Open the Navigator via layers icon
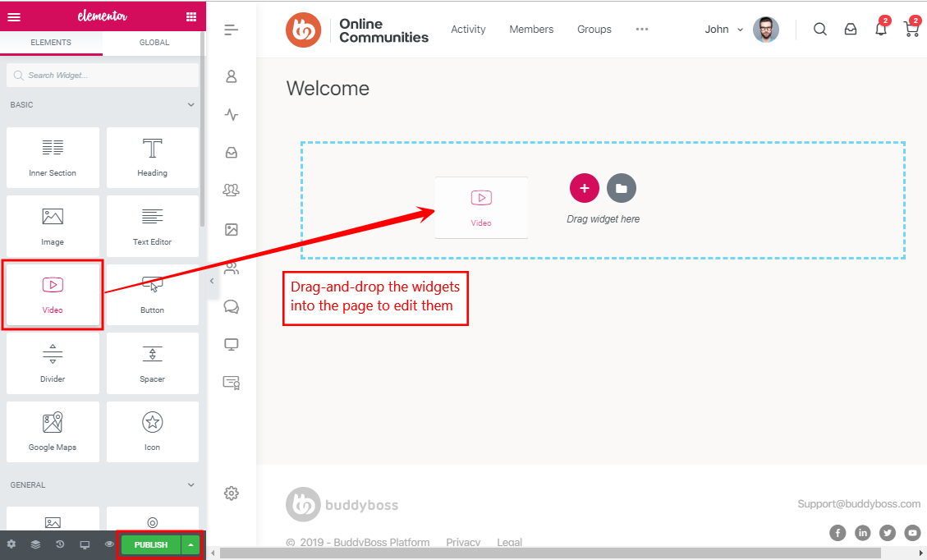 (34, 544)
